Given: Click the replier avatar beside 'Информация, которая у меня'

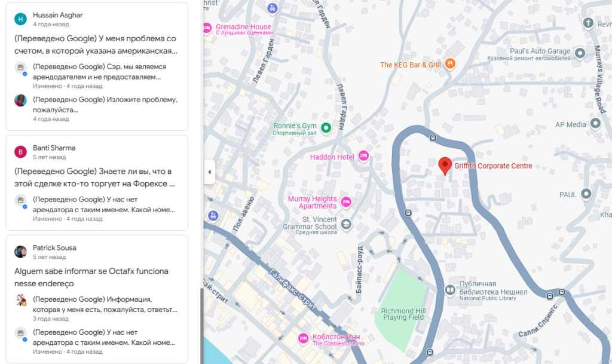Looking at the screenshot, I should click(21, 300).
